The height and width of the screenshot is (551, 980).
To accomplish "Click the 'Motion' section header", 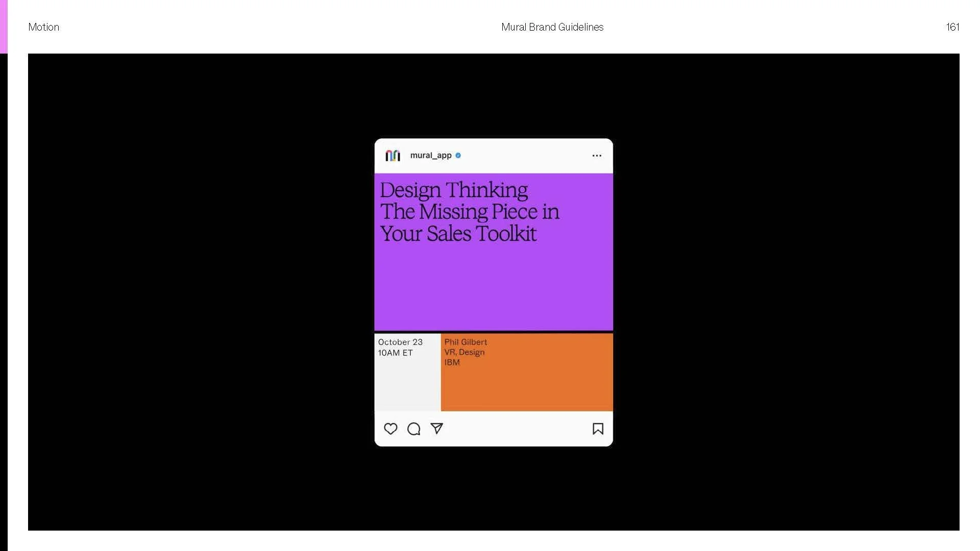I will coord(44,27).
